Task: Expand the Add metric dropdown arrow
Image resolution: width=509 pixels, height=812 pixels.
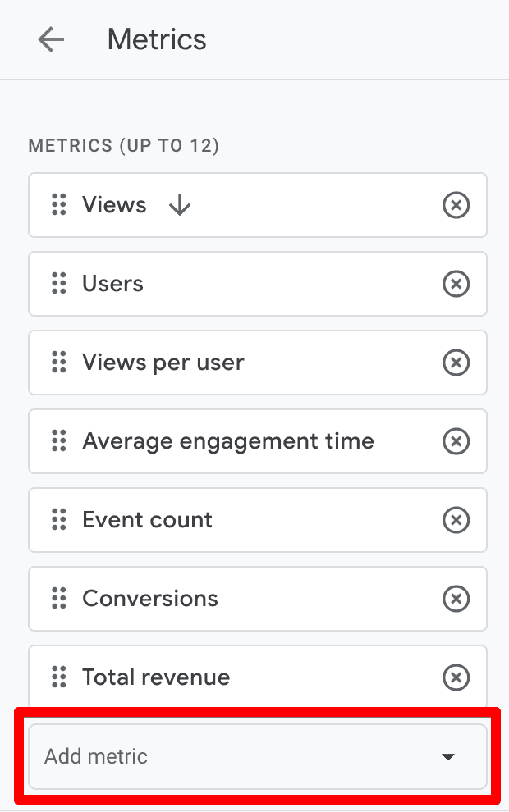Action: pyautogui.click(x=447, y=756)
